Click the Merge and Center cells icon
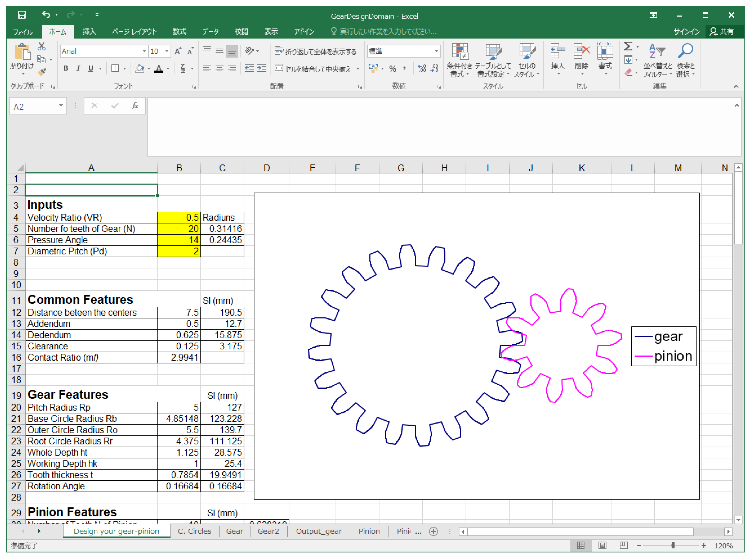The width and height of the screenshot is (752, 560). (x=279, y=69)
